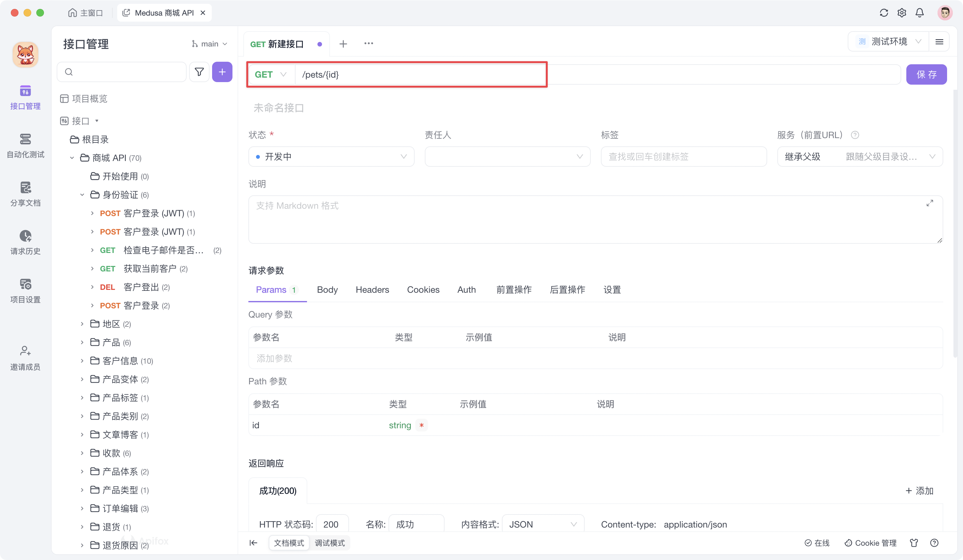
Task: Open the main branch dropdown
Action: (x=210, y=44)
